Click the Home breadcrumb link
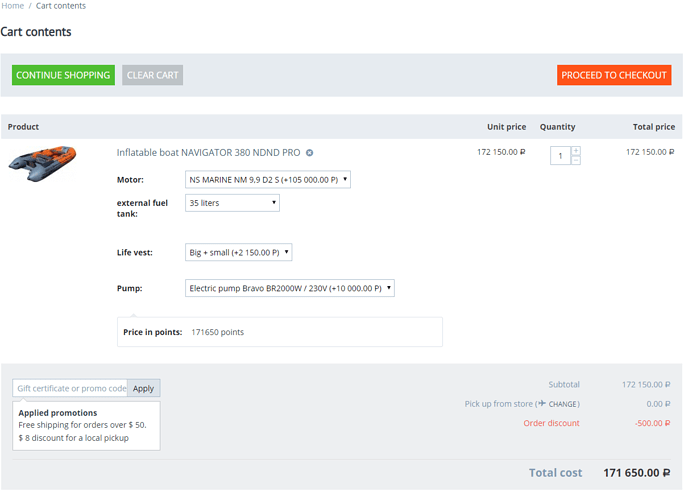Image resolution: width=684 pixels, height=500 pixels. pos(12,6)
